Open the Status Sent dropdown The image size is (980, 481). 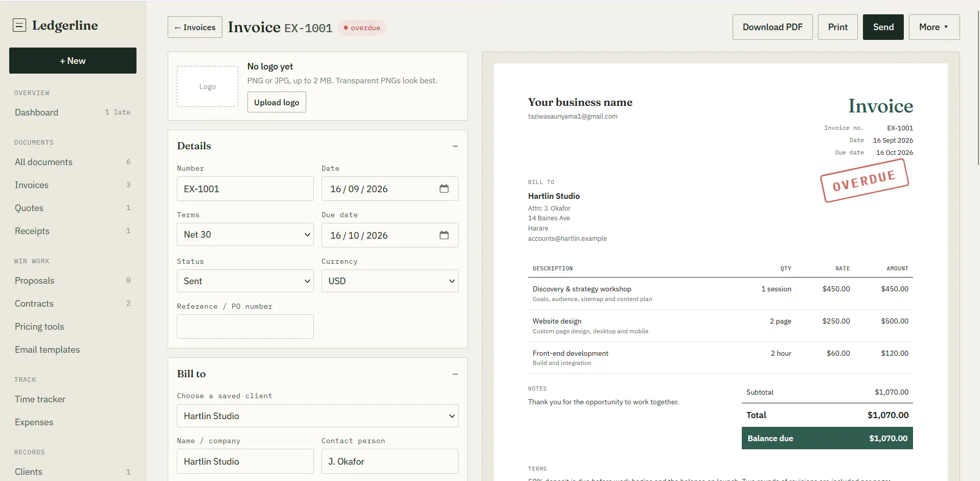click(x=245, y=281)
